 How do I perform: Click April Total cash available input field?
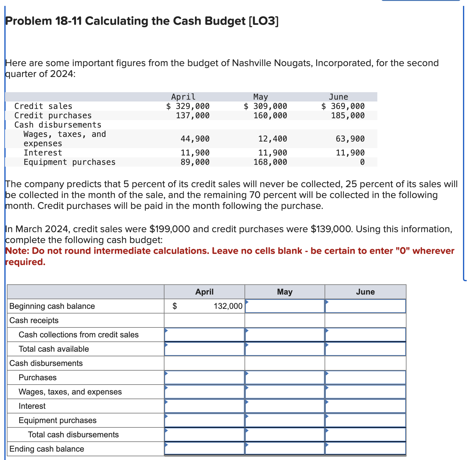pos(205,349)
